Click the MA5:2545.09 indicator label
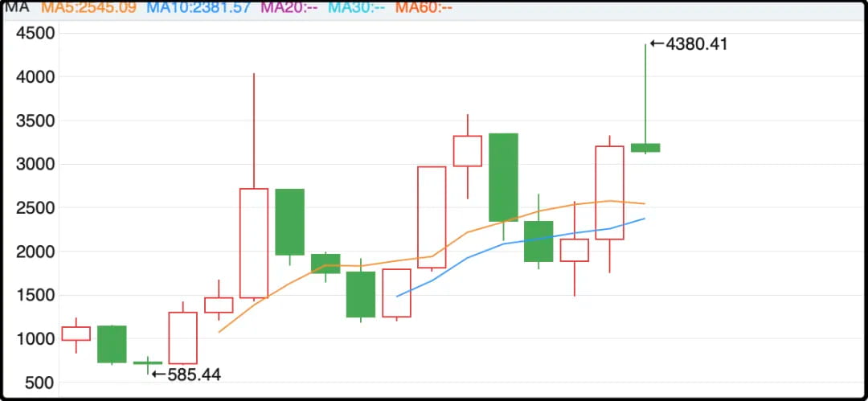The image size is (868, 401). [x=89, y=8]
